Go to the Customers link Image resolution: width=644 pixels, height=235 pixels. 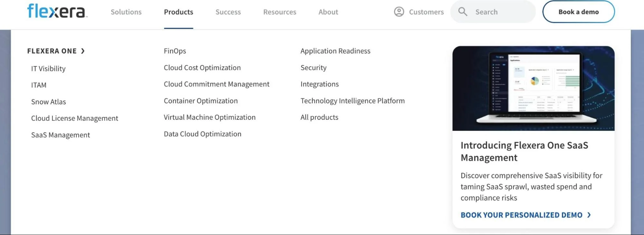coord(426,12)
